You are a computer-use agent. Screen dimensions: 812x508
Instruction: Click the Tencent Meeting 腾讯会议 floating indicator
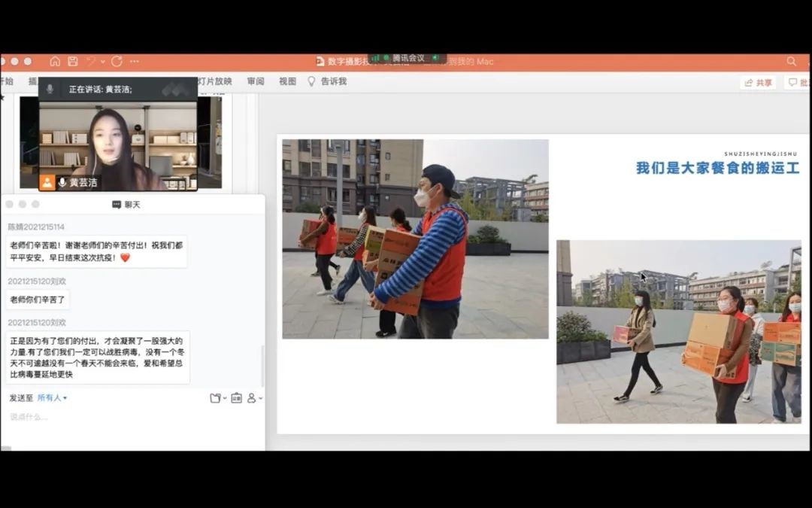408,58
